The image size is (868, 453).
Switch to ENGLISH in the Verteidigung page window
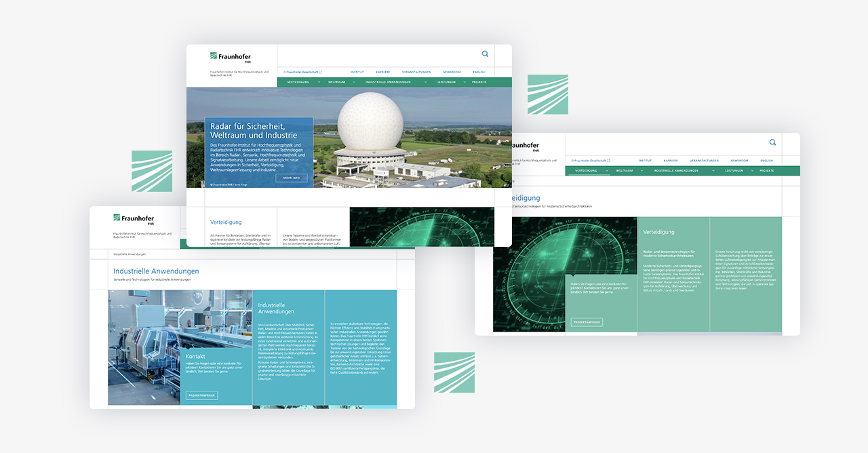[x=767, y=161]
